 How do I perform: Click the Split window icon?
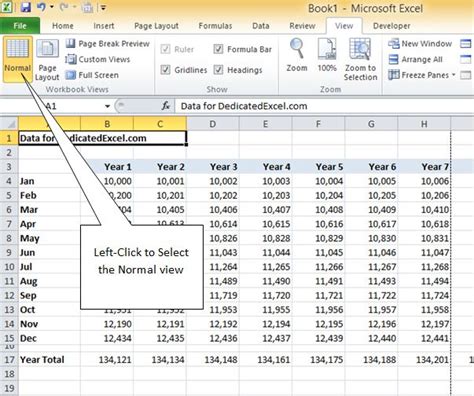[x=465, y=44]
